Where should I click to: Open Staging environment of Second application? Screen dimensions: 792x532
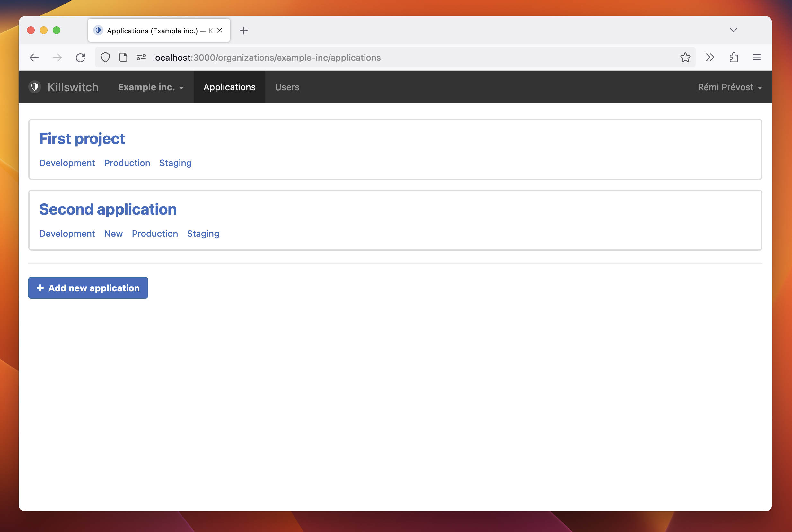[203, 234]
